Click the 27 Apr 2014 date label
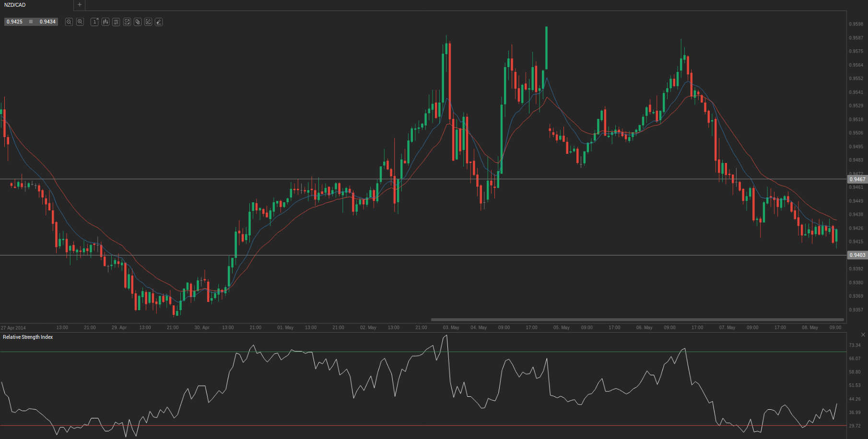 tap(13, 328)
